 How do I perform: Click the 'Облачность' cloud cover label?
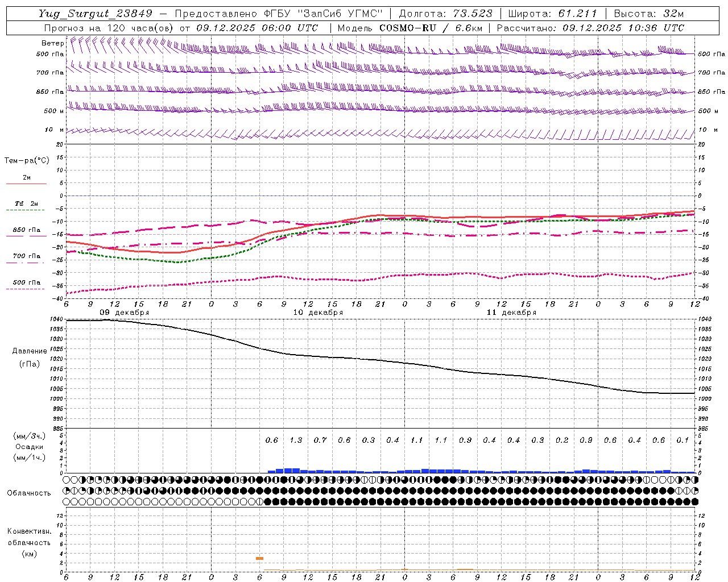pos(29,493)
